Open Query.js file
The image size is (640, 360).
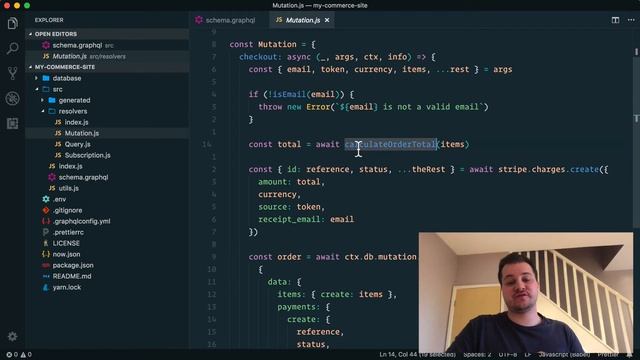tap(78, 144)
